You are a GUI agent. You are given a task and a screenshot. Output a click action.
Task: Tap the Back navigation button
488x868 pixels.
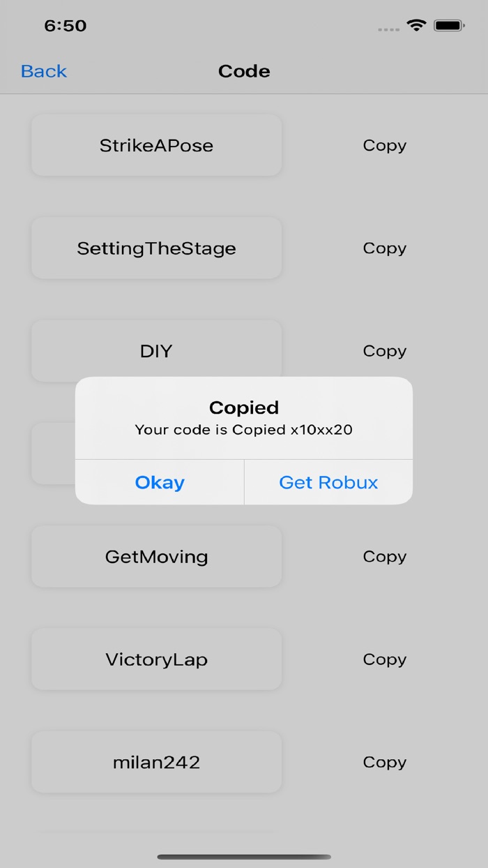[43, 70]
